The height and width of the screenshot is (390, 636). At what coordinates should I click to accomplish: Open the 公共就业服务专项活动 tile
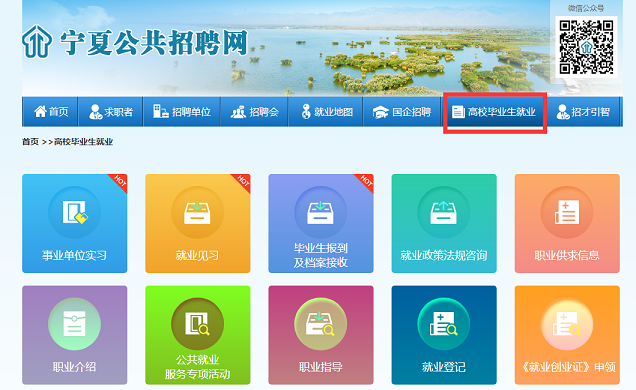point(198,335)
